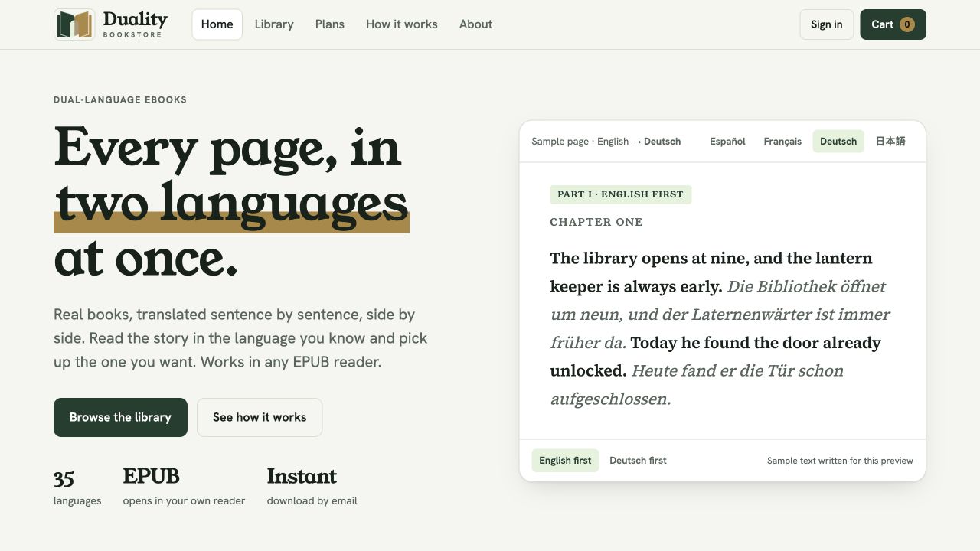Click 'opens in your own reader' caption

[x=184, y=501]
